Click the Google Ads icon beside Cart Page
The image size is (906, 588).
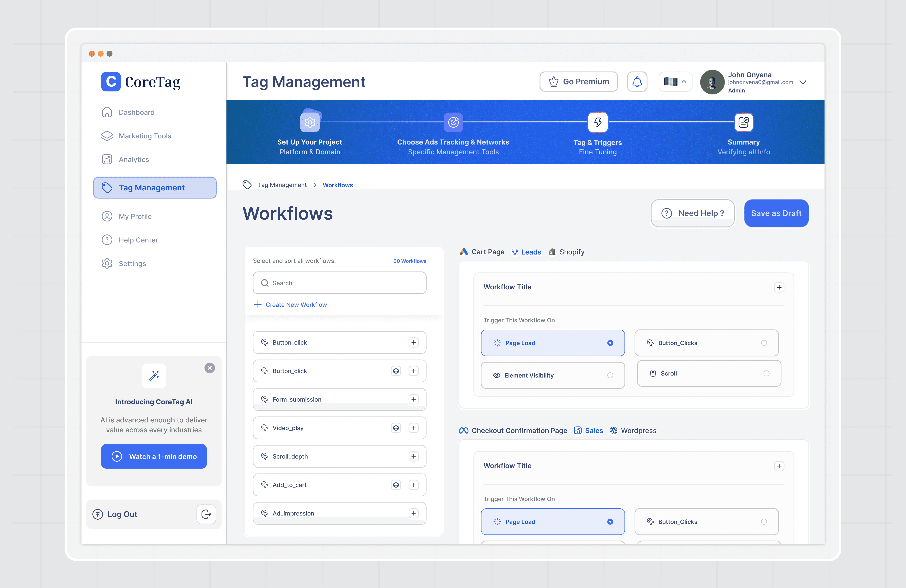pyautogui.click(x=464, y=252)
